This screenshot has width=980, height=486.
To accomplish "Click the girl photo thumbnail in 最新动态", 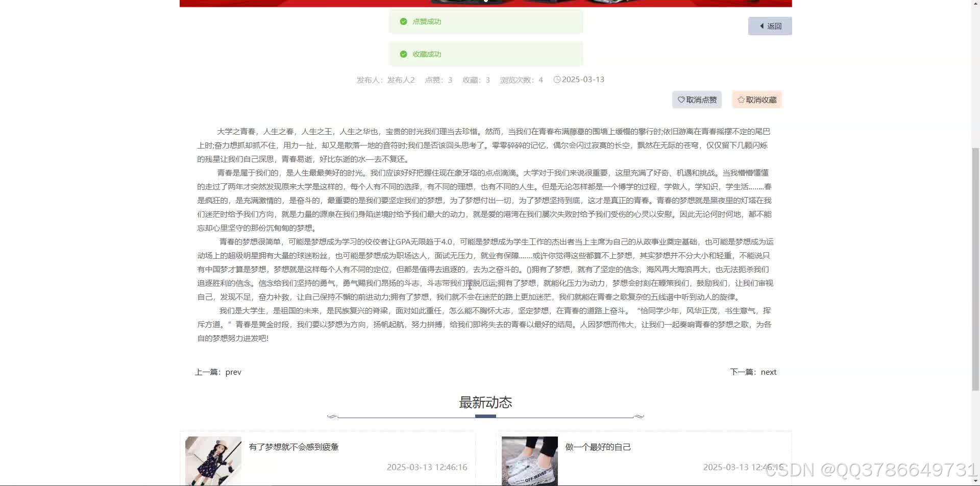I will (213, 459).
